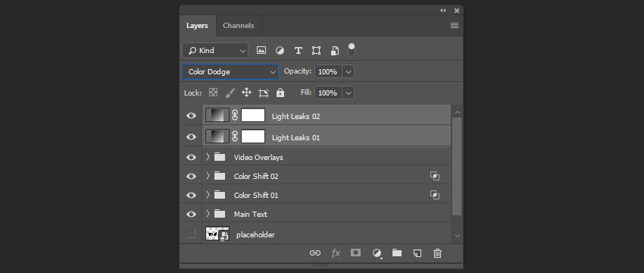Select placeholder smart object thumbnail
This screenshot has height=273, width=644.
(x=217, y=234)
